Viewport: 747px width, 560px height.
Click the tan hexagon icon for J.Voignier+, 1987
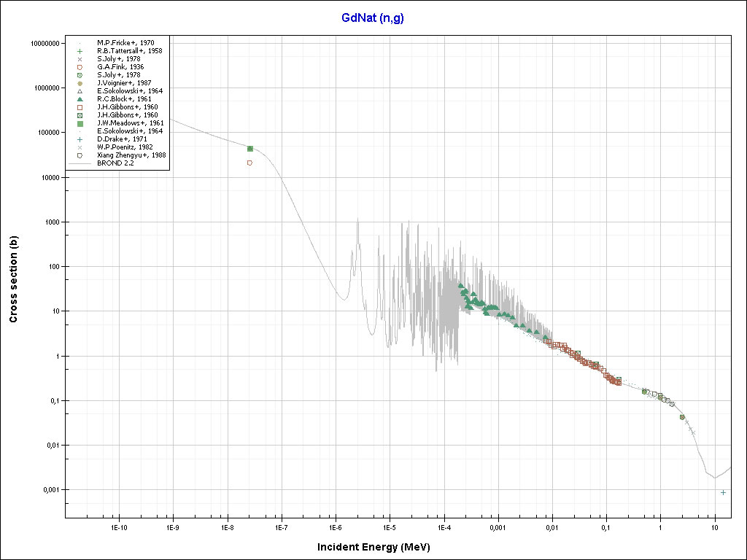pos(80,83)
